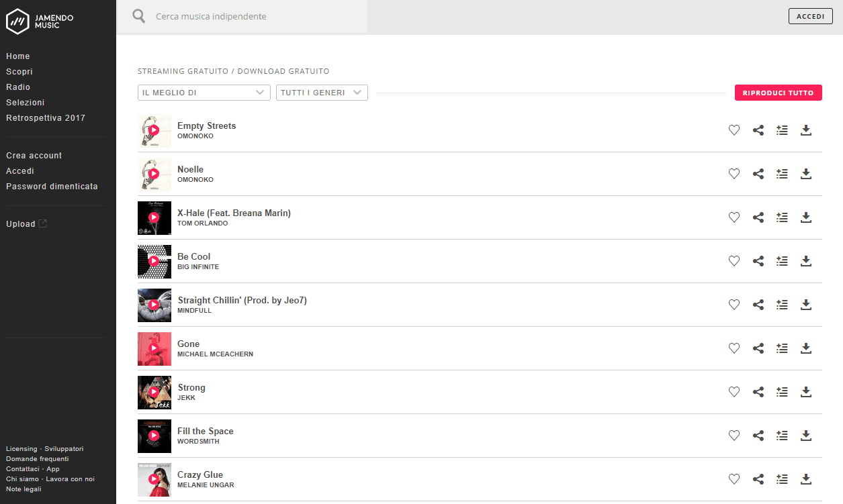Expand the Tutti i Generi dropdown

322,93
